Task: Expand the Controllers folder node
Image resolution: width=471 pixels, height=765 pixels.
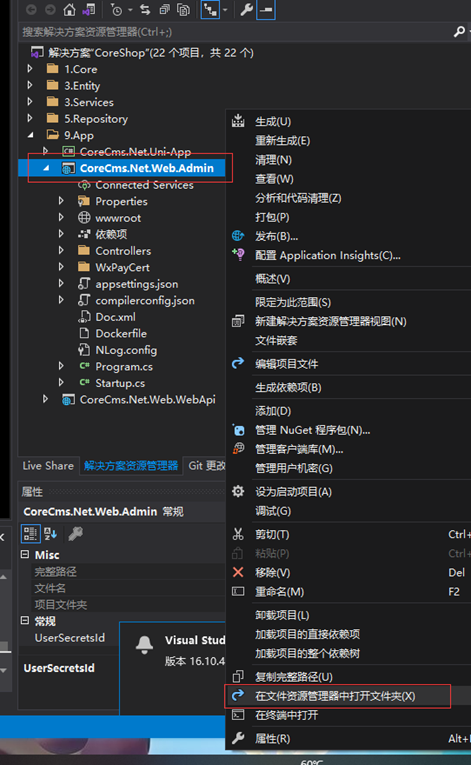Action: [61, 250]
